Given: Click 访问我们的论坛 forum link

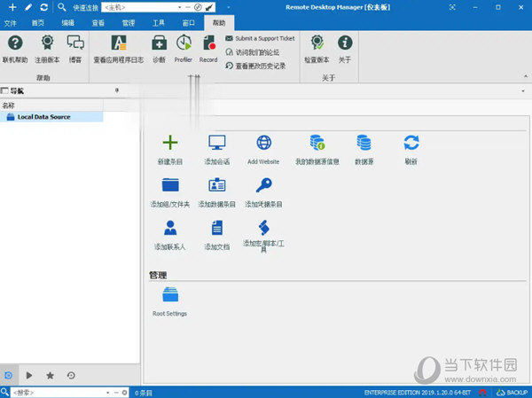Looking at the screenshot, I should point(253,52).
